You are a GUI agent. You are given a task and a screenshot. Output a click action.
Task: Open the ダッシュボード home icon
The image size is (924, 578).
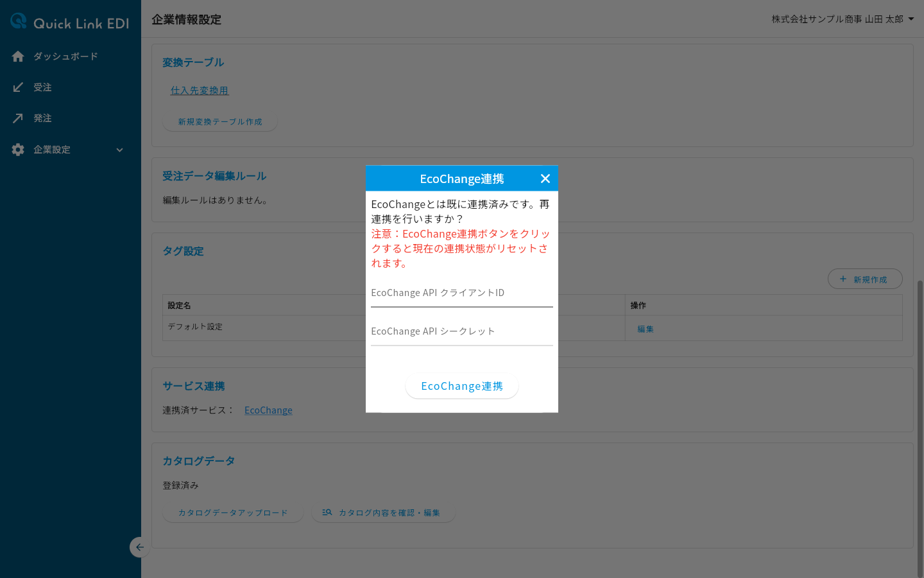18,57
